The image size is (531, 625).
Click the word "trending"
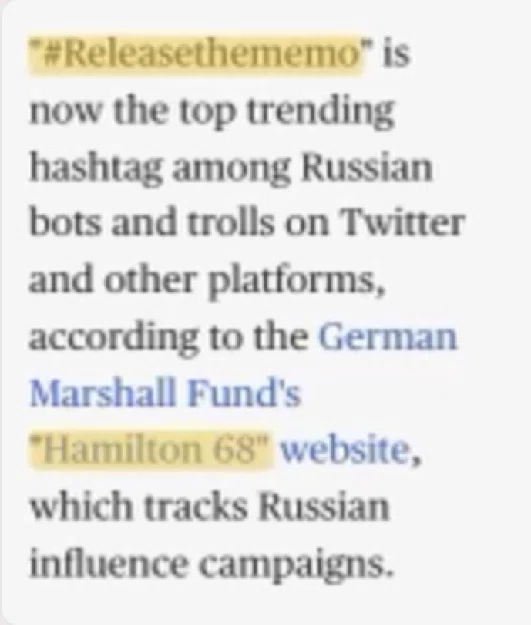[x=321, y=112]
